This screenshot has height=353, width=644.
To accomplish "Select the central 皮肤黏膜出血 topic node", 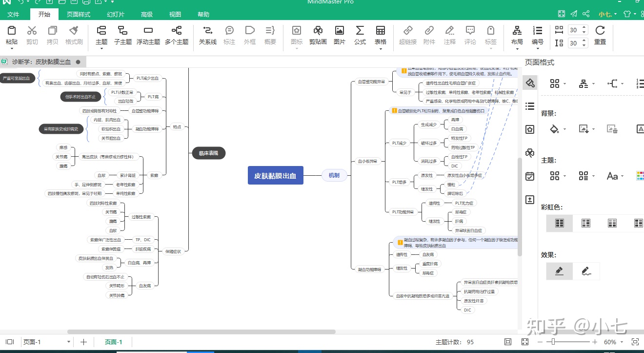I will [275, 175].
